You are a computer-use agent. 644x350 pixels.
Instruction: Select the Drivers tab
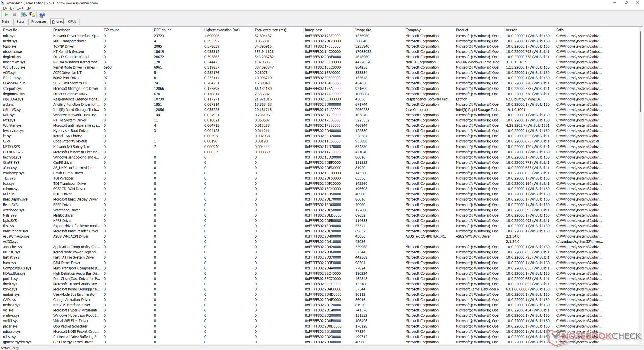[x=57, y=22]
